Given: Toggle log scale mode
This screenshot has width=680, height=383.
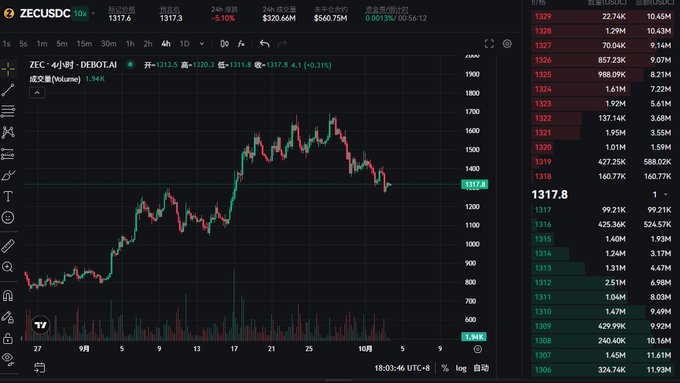Looking at the screenshot, I should click(x=461, y=368).
